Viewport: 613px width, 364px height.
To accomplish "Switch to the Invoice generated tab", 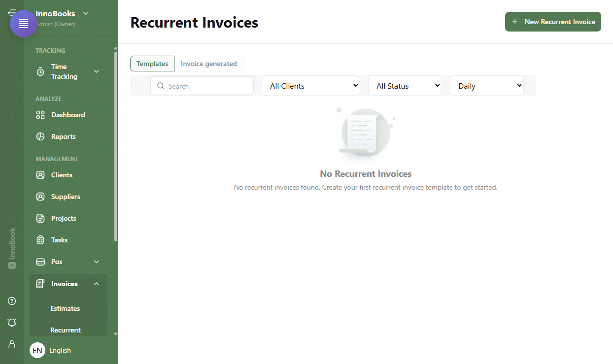I will pos(209,64).
